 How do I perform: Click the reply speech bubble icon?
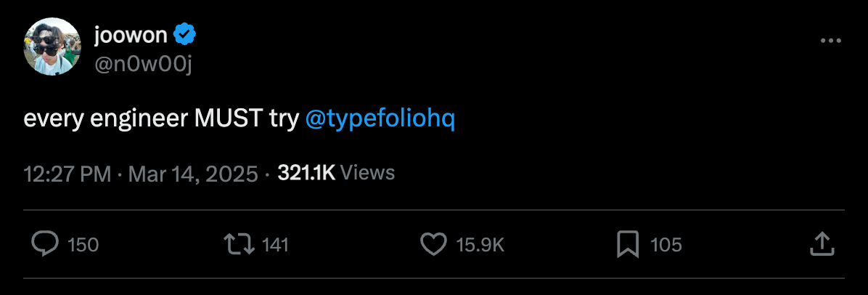[45, 244]
